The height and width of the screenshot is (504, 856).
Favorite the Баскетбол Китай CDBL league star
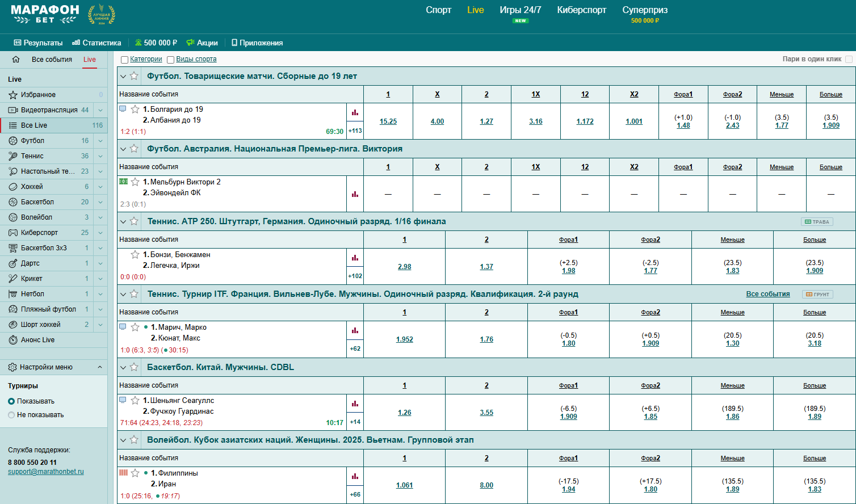(x=134, y=367)
